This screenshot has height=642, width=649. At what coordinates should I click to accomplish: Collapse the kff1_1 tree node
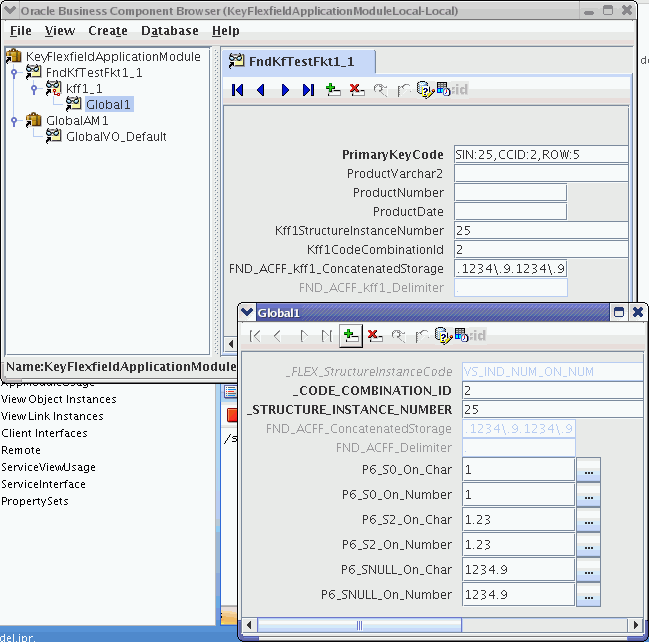34,89
